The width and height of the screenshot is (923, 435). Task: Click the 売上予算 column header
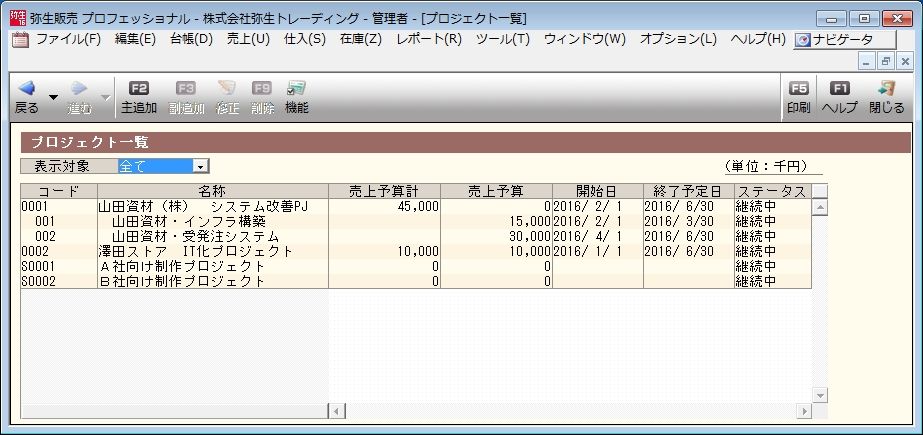pyautogui.click(x=496, y=191)
